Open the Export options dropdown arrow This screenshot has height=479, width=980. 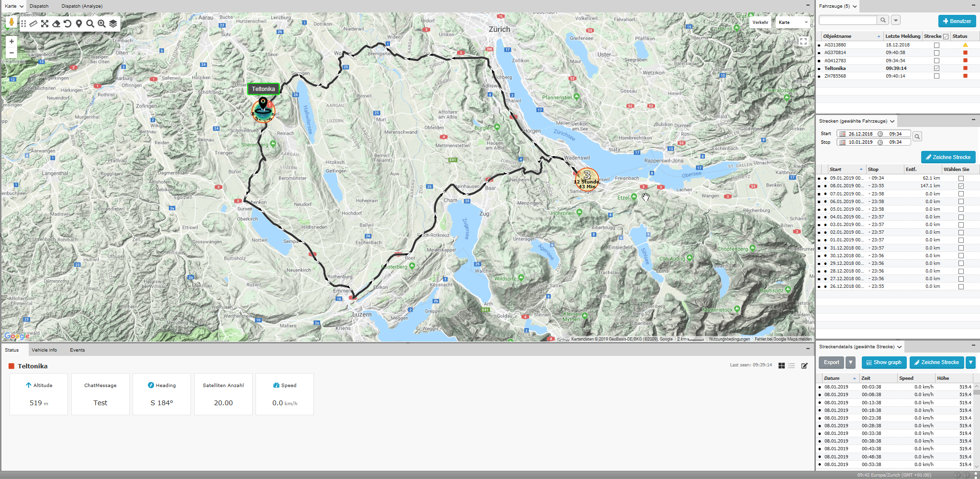(850, 363)
